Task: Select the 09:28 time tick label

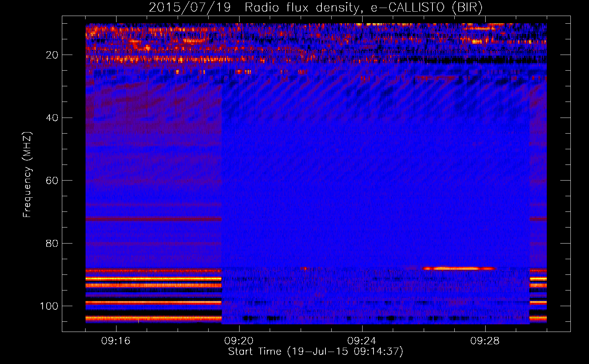Action: tap(485, 341)
